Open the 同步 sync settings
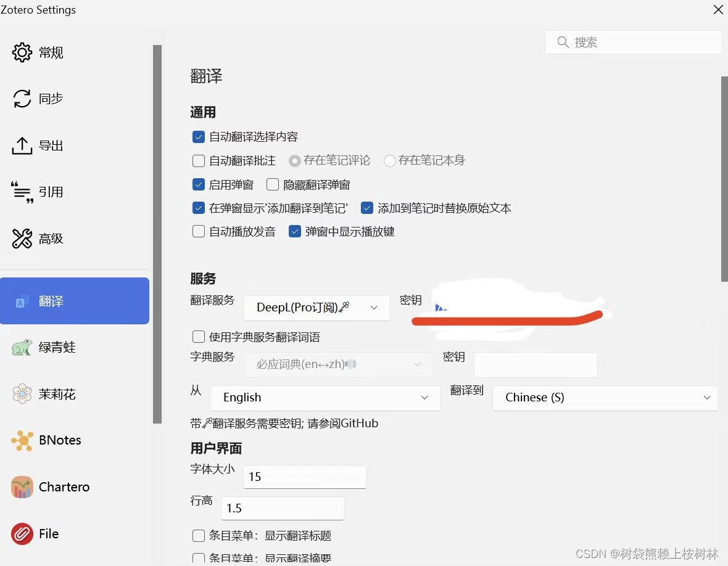The height and width of the screenshot is (566, 728). [51, 99]
